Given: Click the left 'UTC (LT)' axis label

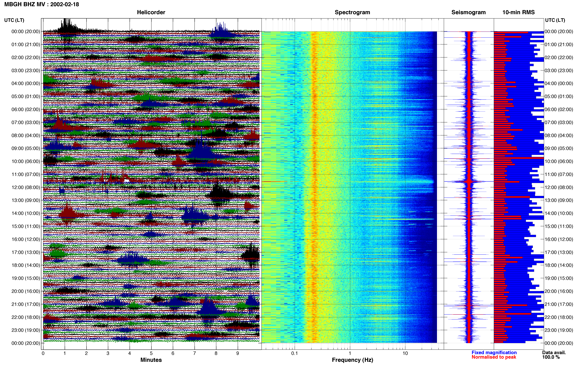Looking at the screenshot, I should click(14, 20).
